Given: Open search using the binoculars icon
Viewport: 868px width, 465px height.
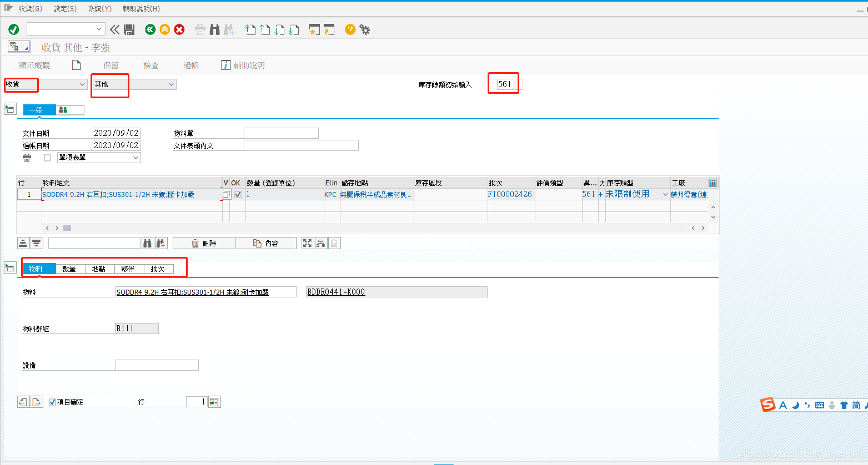Looking at the screenshot, I should click(x=214, y=29).
